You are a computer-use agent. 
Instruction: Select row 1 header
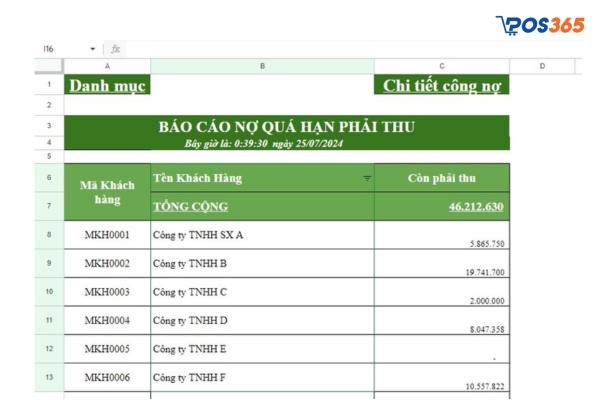[49, 84]
